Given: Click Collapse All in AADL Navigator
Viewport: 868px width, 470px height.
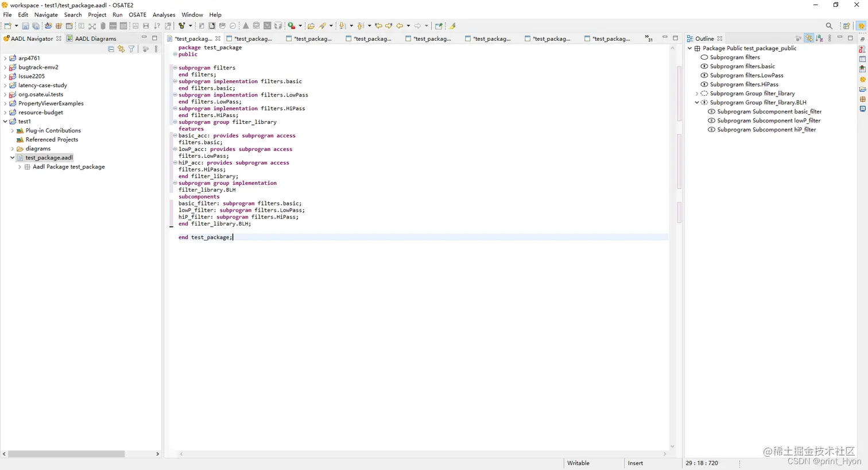Looking at the screenshot, I should point(111,49).
